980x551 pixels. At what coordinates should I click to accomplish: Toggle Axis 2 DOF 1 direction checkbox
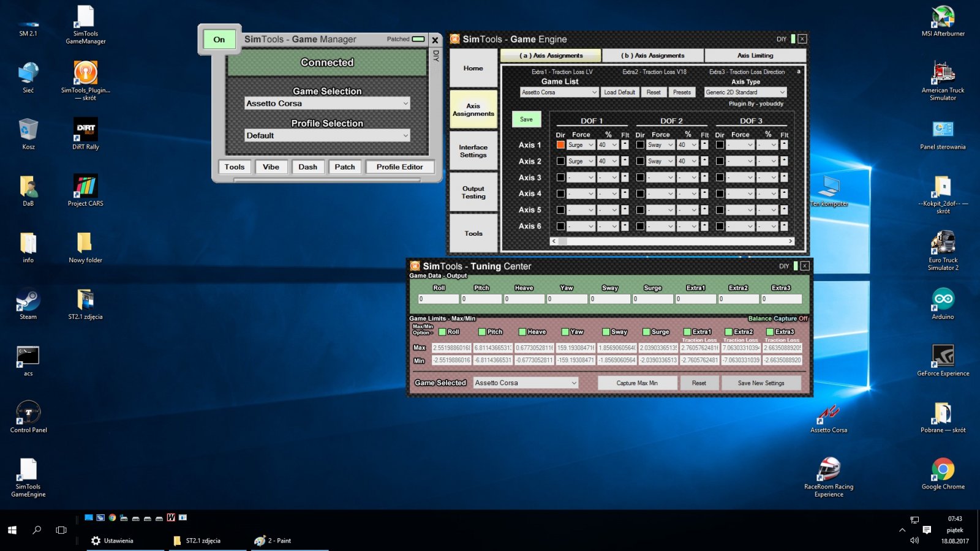pyautogui.click(x=560, y=161)
